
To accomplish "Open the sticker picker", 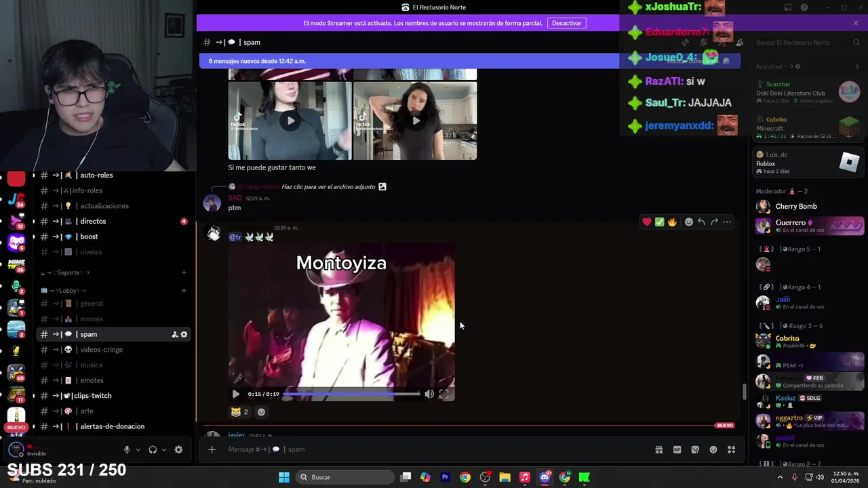I will click(695, 449).
